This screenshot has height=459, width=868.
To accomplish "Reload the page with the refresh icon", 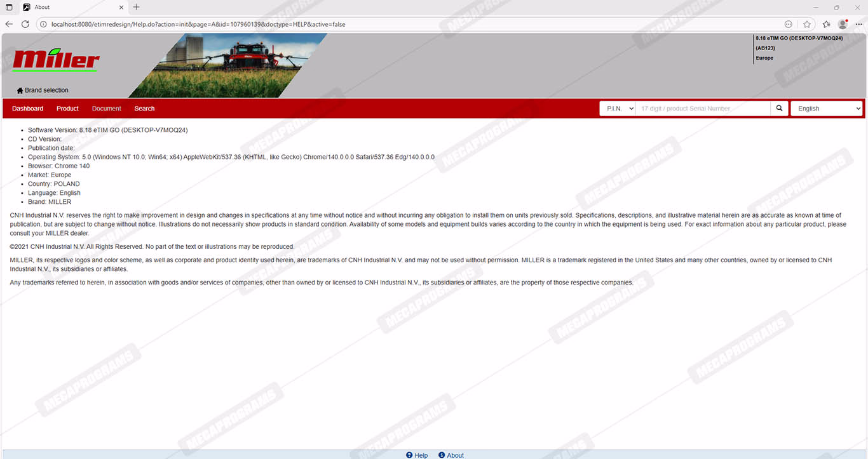I will [x=25, y=24].
